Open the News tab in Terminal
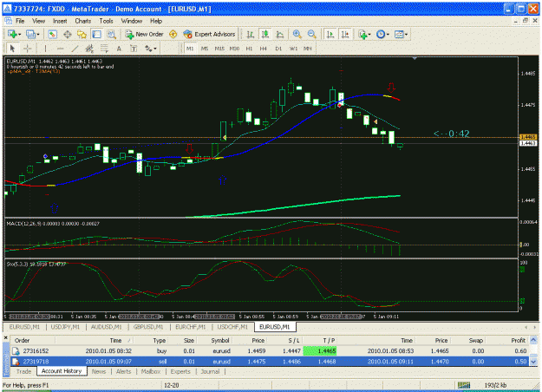Screen dimensions: 542x392 click(x=99, y=371)
